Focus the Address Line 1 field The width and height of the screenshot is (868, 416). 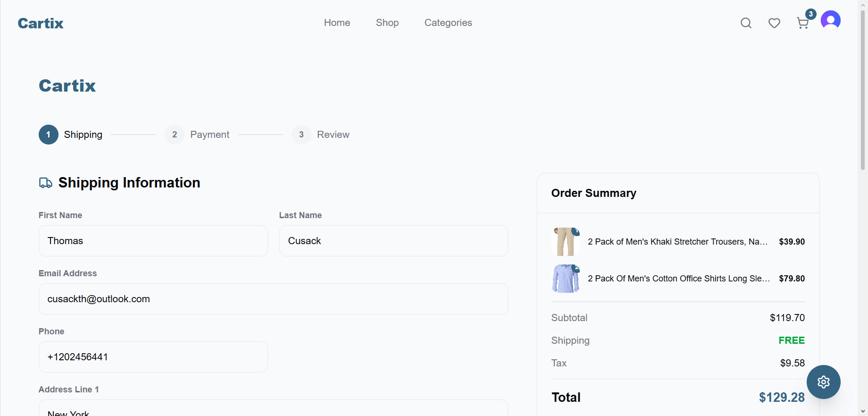(274, 408)
